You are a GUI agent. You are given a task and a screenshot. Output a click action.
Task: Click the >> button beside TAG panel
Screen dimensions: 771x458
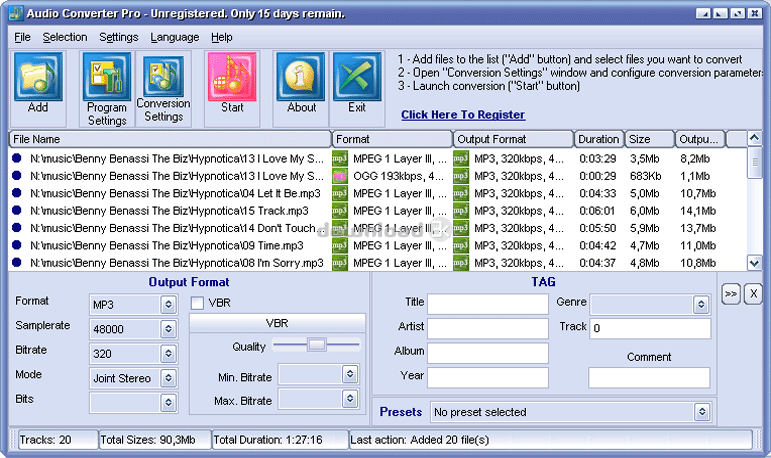[731, 294]
